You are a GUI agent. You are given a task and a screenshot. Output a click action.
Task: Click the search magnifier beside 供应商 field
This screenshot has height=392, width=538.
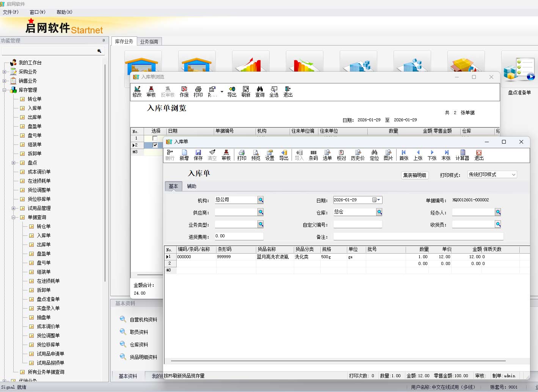(260, 212)
